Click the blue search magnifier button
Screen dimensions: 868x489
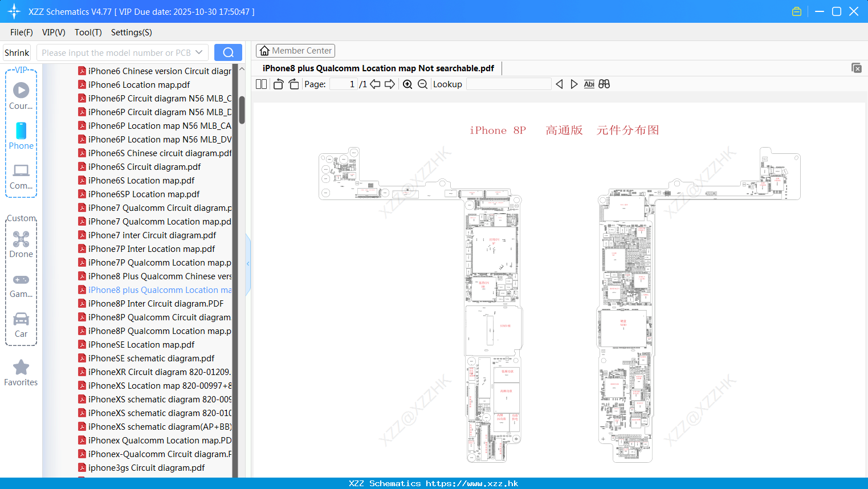pos(228,52)
